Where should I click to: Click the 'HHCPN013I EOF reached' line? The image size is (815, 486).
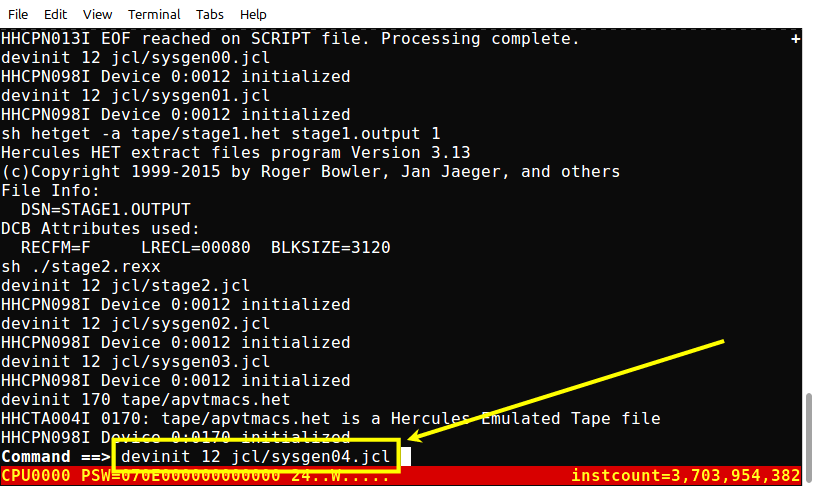(x=290, y=38)
